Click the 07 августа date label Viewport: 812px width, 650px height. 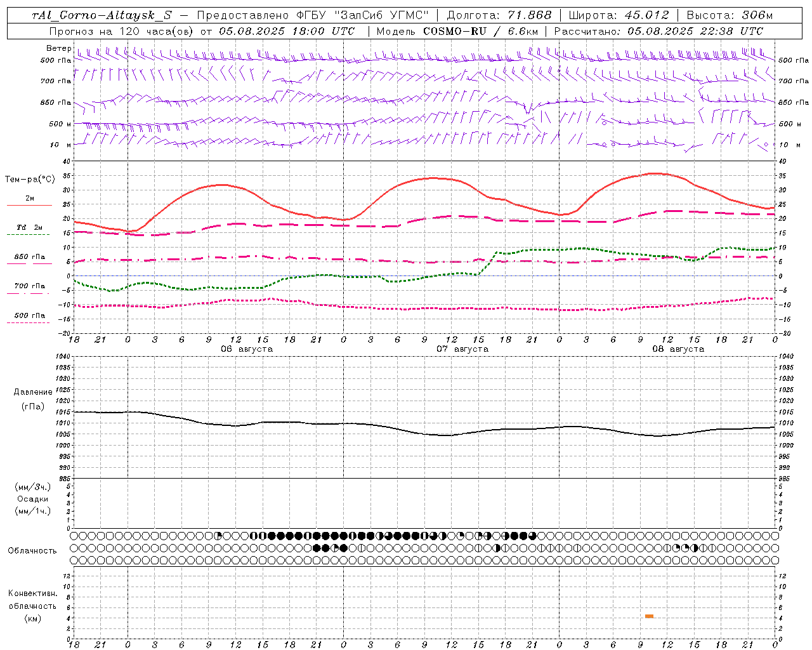click(462, 349)
